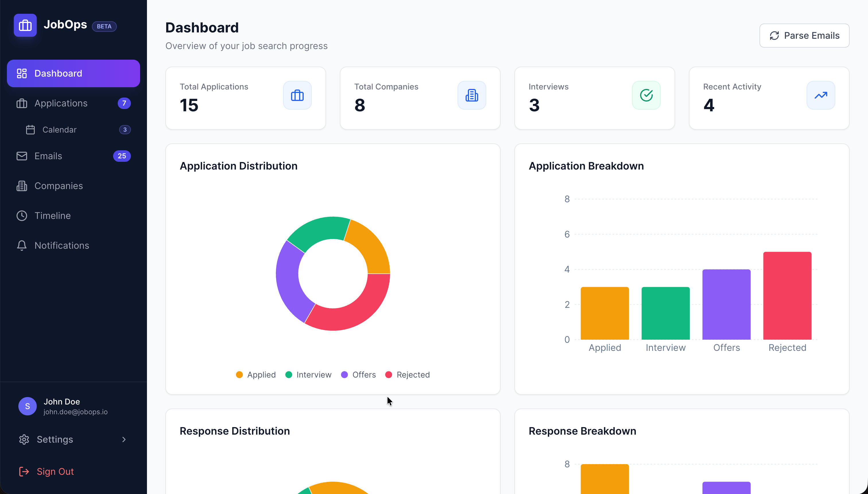The height and width of the screenshot is (494, 868).
Task: Select the Calendar icon in sidebar
Action: pyautogui.click(x=30, y=130)
